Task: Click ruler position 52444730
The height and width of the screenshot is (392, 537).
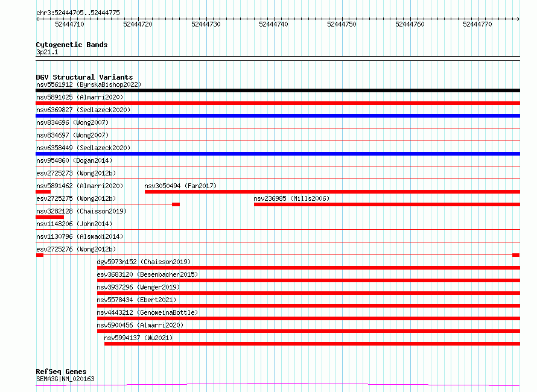Action: 206,24
